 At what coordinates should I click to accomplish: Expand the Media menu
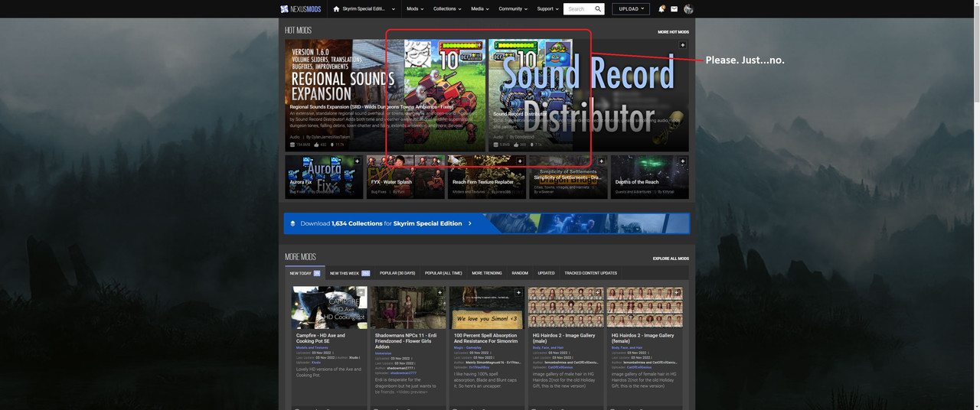pos(480,9)
